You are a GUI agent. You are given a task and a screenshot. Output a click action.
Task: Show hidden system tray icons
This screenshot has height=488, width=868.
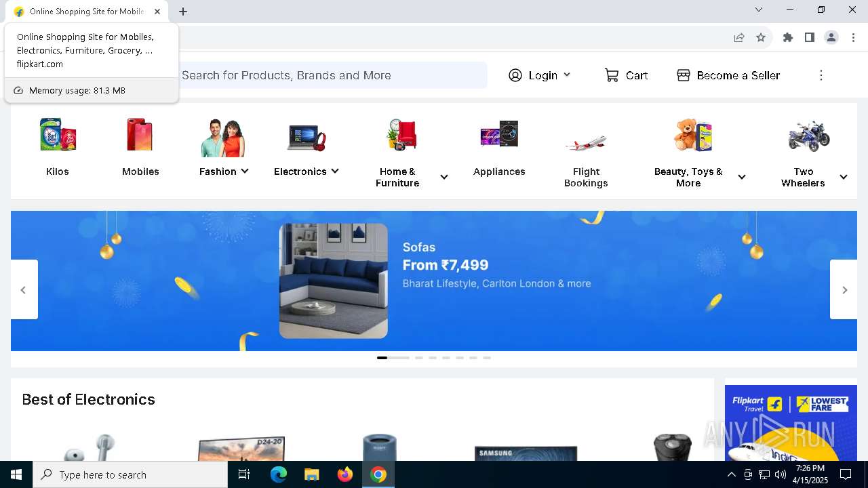click(x=731, y=474)
